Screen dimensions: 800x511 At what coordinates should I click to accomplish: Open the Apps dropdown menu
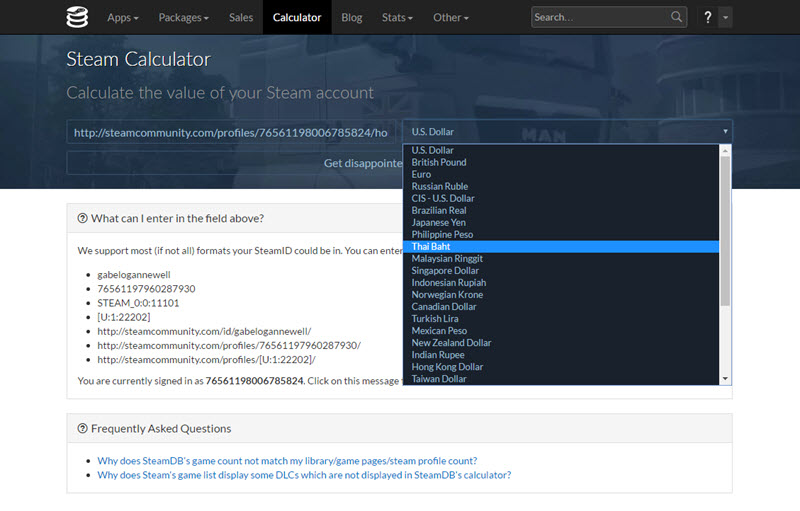tap(122, 17)
